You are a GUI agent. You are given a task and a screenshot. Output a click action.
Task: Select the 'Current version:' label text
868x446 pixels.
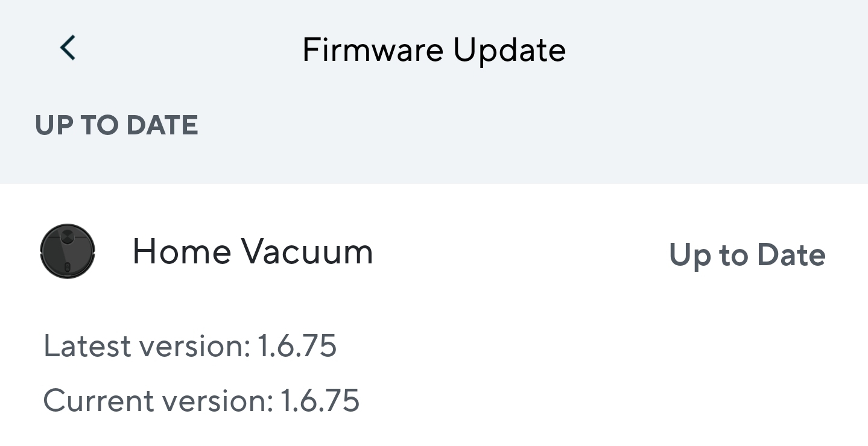[x=158, y=400]
